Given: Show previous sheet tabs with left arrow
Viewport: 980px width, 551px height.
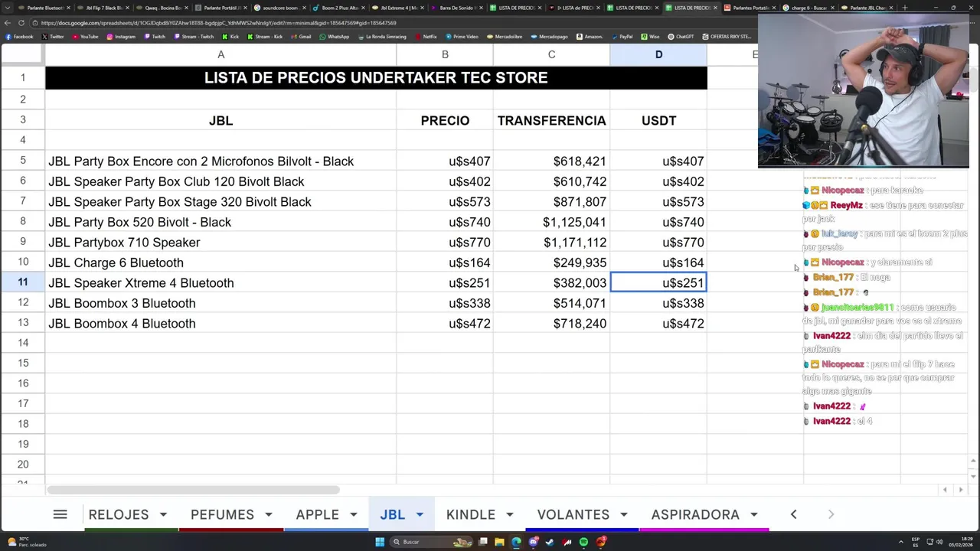Looking at the screenshot, I should (793, 514).
